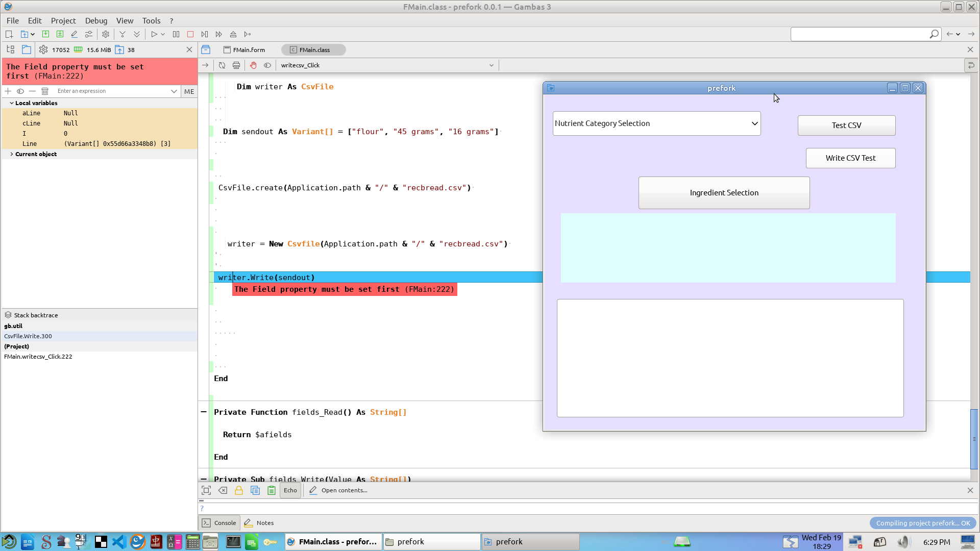Toggle the ME button beside expression field
The image size is (980, 551).
pos(189,91)
